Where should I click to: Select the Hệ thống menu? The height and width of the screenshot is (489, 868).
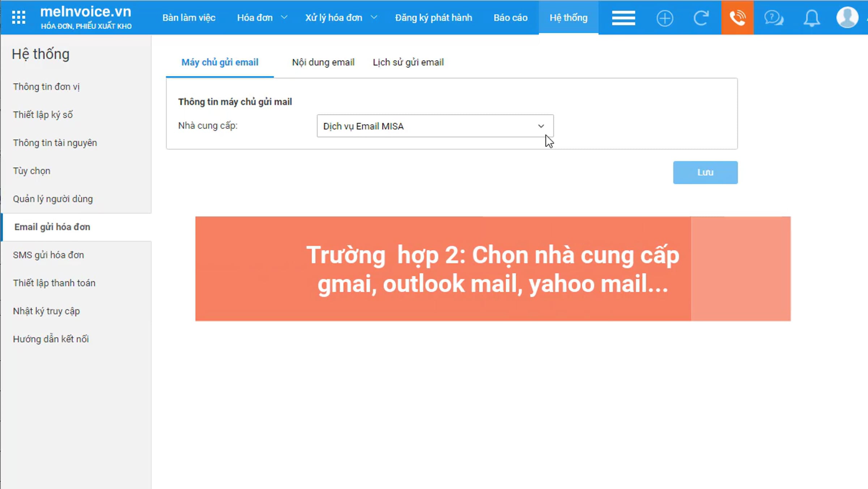click(569, 18)
